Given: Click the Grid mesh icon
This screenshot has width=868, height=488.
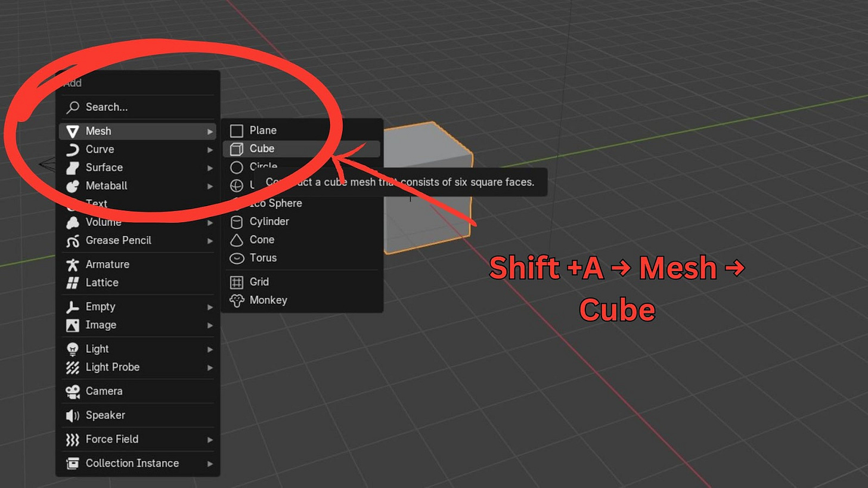Looking at the screenshot, I should point(237,282).
